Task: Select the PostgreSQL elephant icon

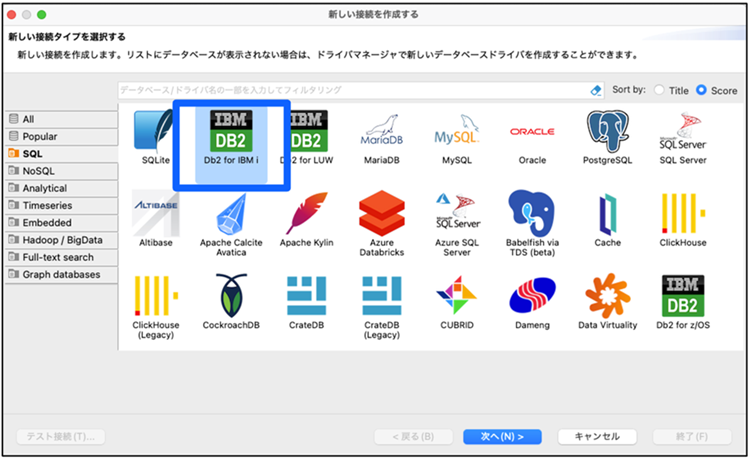Action: point(607,132)
